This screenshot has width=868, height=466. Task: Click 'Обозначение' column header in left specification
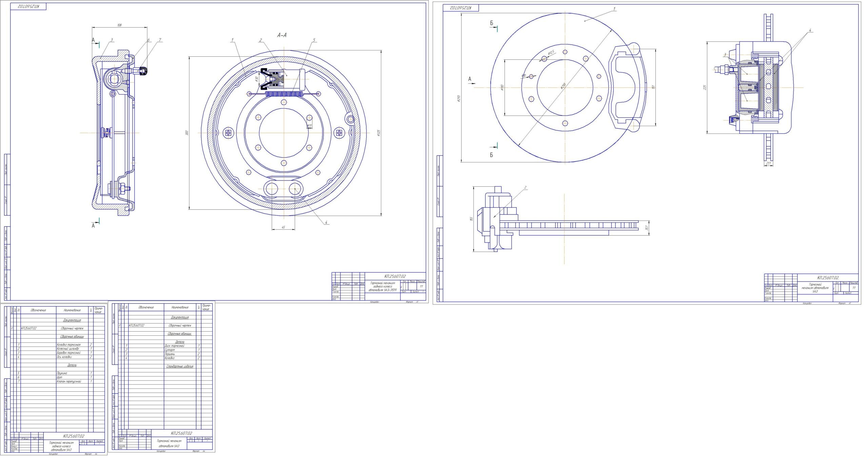38,310
